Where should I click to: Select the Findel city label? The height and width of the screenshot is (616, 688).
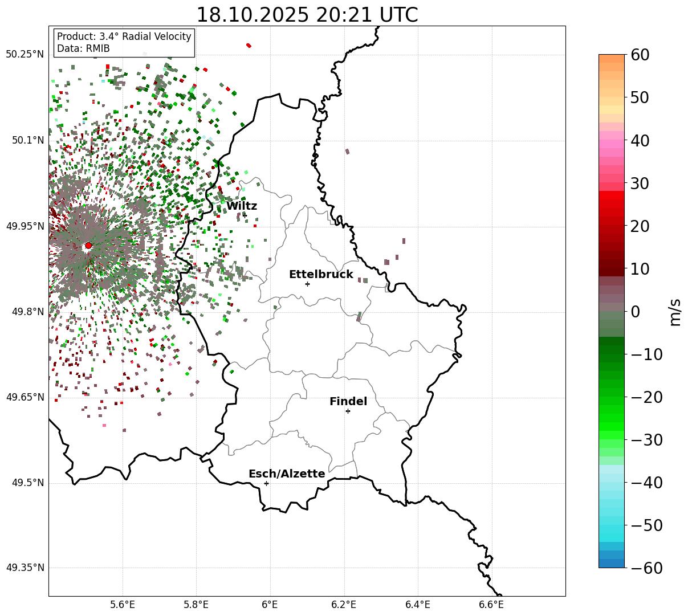point(348,402)
